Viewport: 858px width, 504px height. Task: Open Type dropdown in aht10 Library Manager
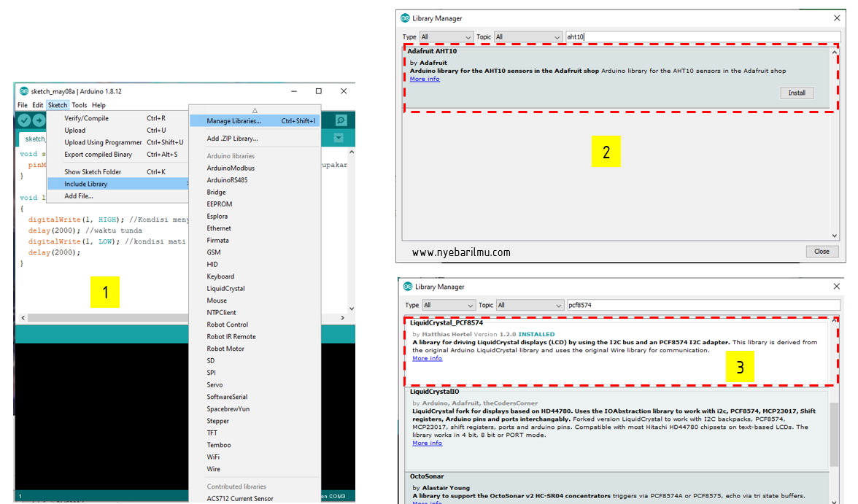tap(446, 37)
